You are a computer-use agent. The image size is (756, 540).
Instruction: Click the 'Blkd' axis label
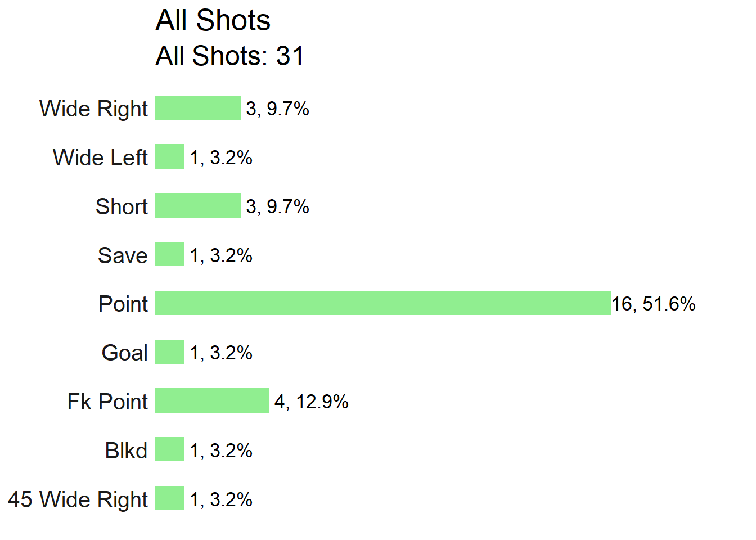(126, 451)
